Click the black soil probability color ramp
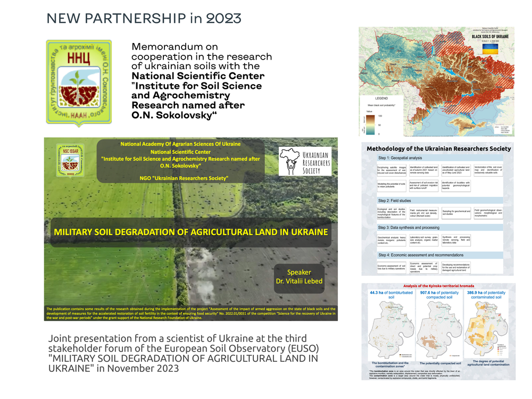Viewport: 532px width, 399px height. (370, 124)
